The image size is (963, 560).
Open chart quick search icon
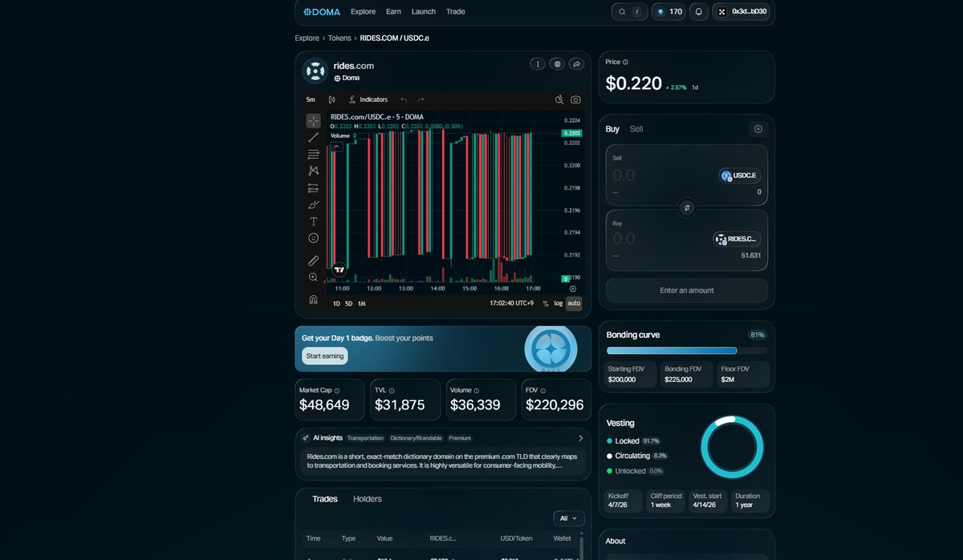559,99
